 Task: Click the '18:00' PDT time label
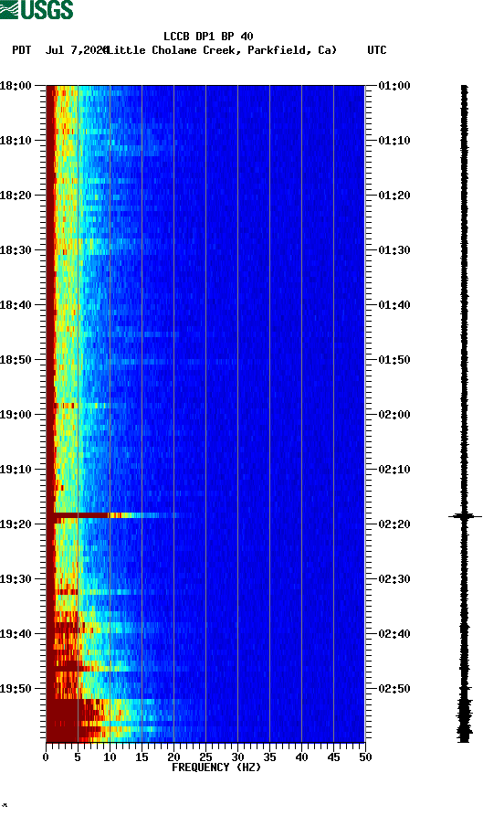pyautogui.click(x=16, y=85)
